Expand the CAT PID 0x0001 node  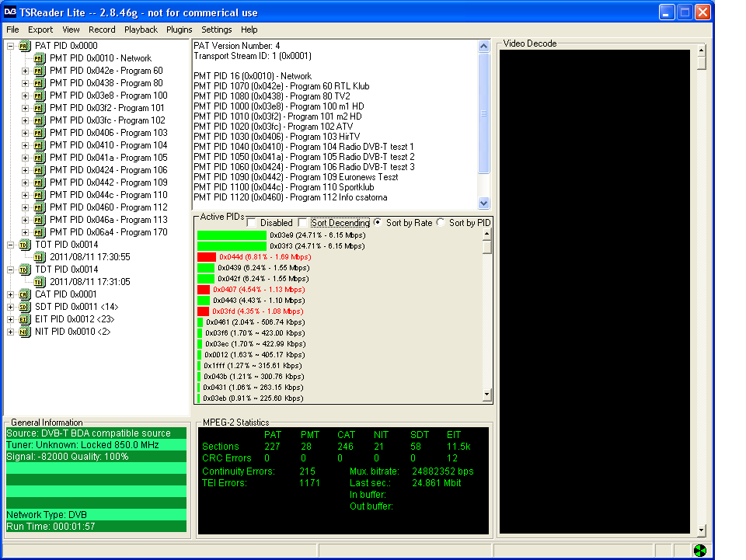pos(10,294)
